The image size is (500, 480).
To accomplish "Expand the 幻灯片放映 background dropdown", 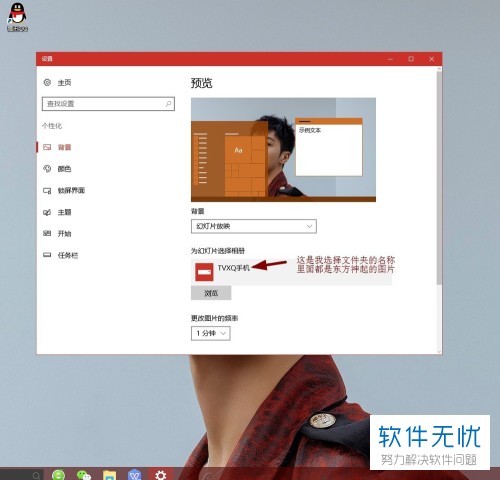I will click(254, 226).
